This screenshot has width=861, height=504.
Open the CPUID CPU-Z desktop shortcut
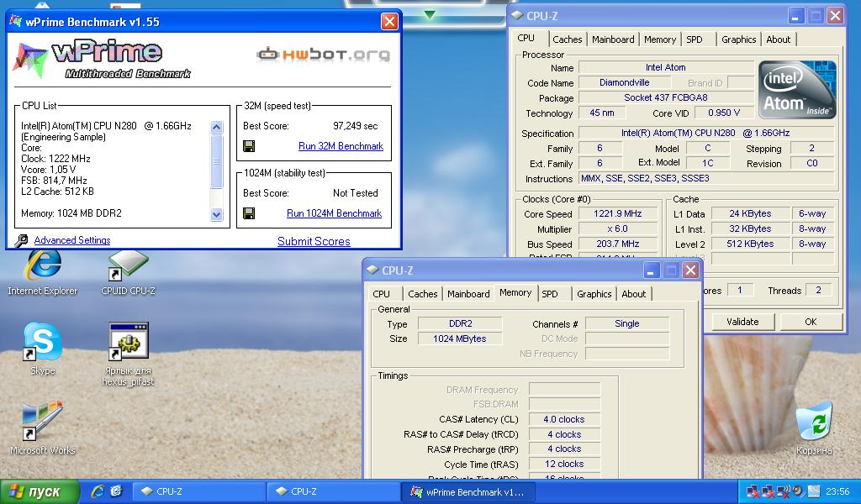click(x=128, y=272)
